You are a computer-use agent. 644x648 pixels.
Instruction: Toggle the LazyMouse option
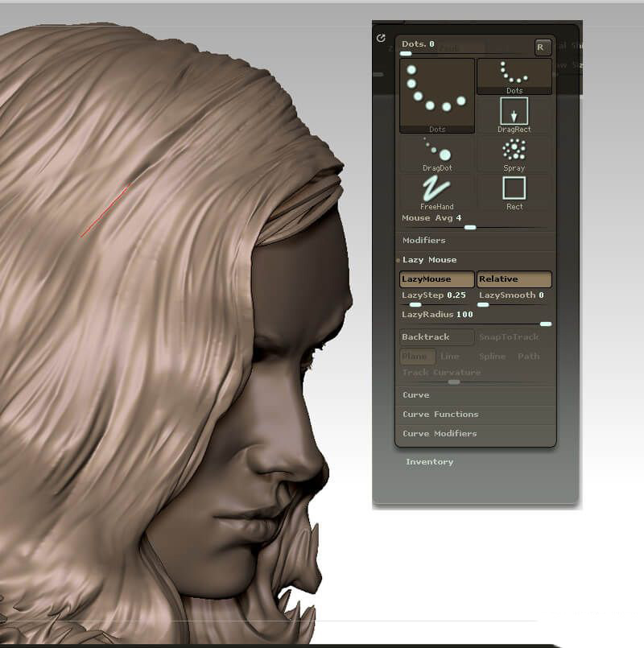437,279
